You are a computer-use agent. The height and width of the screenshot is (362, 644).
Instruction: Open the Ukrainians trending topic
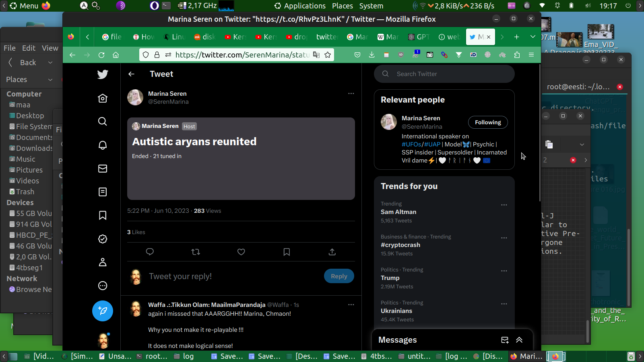pos(444,311)
